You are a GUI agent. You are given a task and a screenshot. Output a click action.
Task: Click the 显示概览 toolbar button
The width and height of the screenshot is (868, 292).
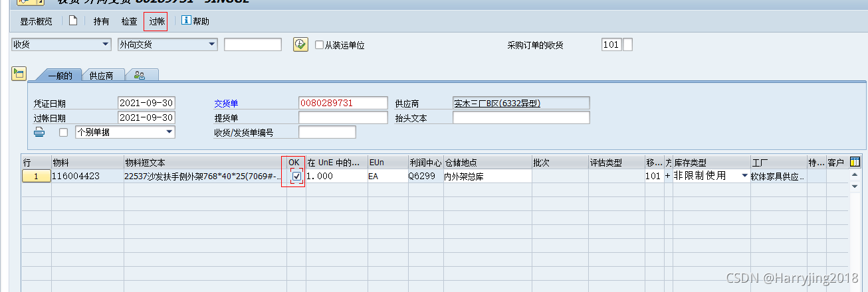(36, 21)
